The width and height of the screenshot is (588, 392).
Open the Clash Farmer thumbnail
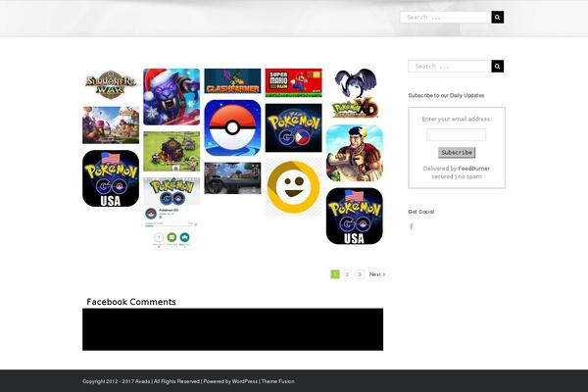click(x=232, y=81)
